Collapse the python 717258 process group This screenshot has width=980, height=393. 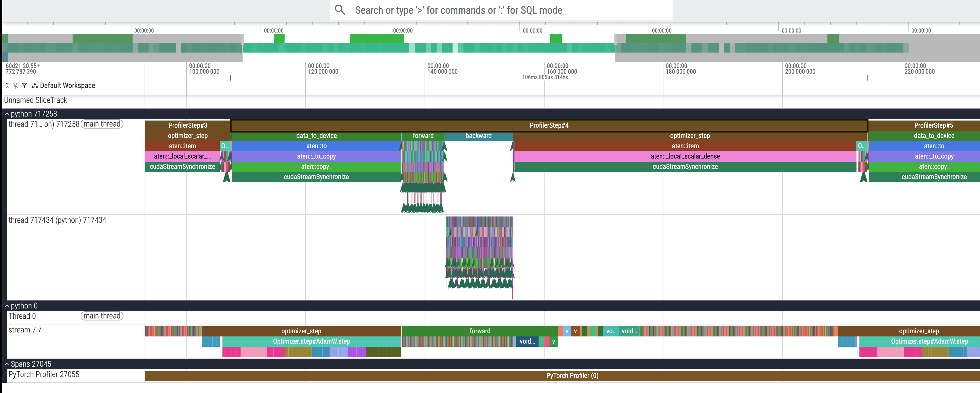tap(7, 114)
